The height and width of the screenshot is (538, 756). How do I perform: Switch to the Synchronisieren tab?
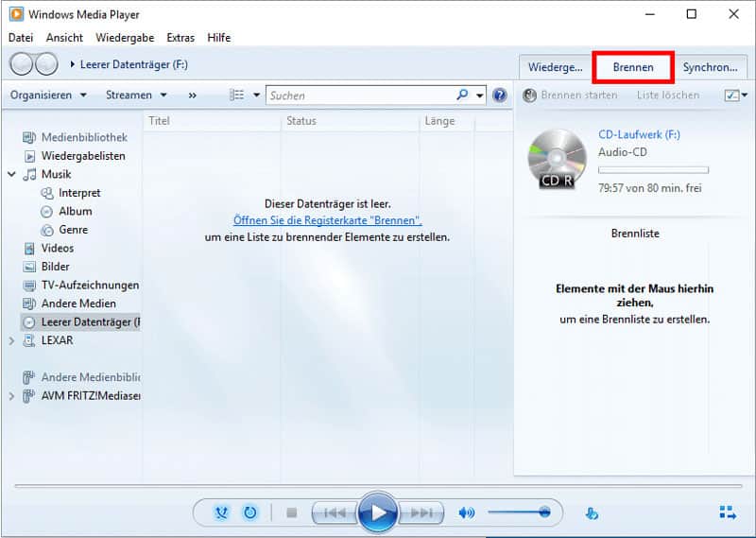pos(711,67)
